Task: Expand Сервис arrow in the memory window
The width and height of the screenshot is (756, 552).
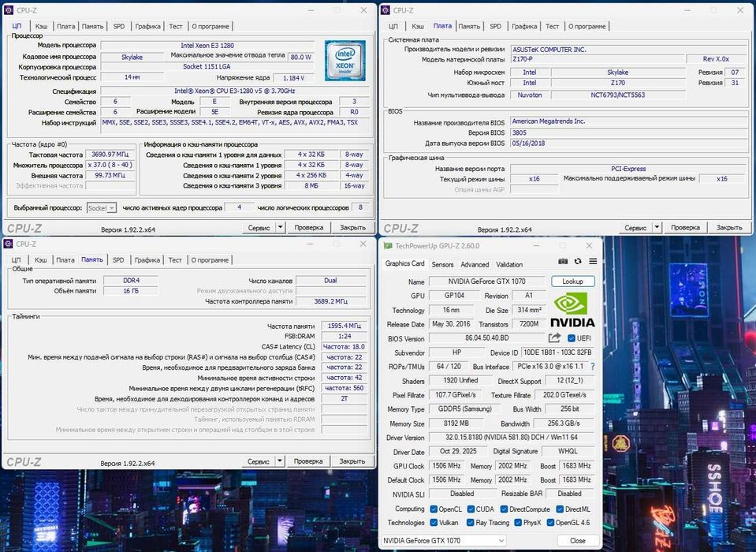Action: point(280,461)
